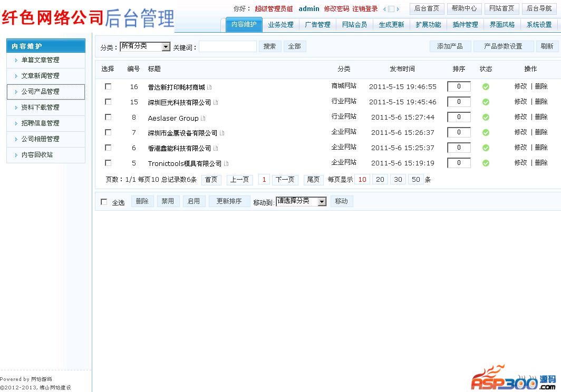This screenshot has width=561, height=392.
Task: Select the 内容维护 tab
Action: 244,24
